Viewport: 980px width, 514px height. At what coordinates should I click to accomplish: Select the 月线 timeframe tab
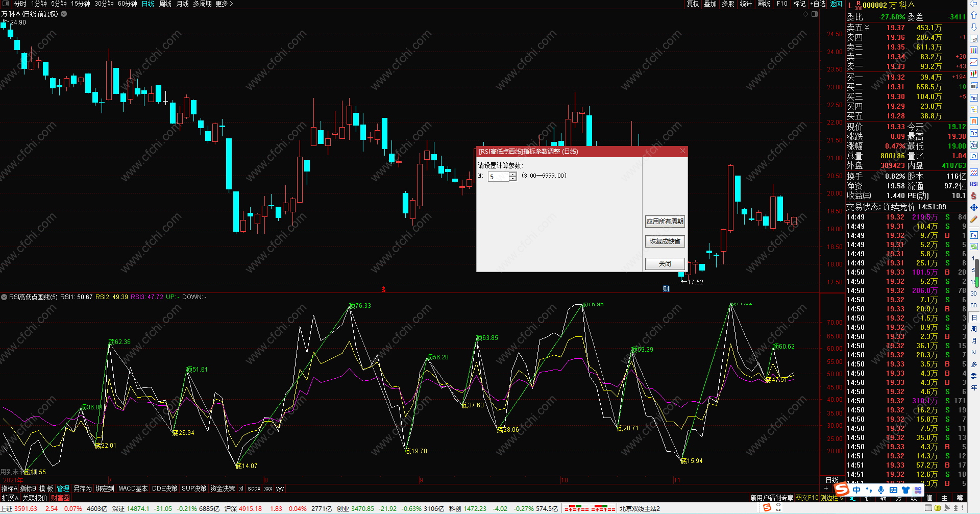click(x=182, y=4)
